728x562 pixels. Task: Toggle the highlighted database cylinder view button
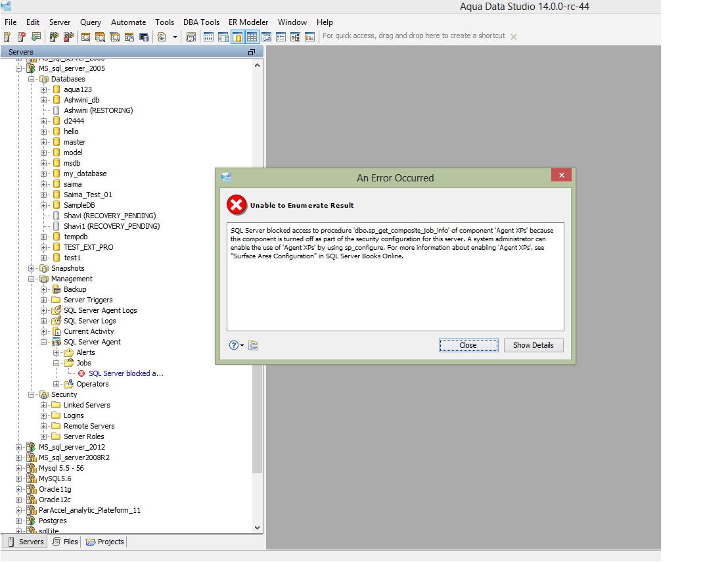point(237,37)
